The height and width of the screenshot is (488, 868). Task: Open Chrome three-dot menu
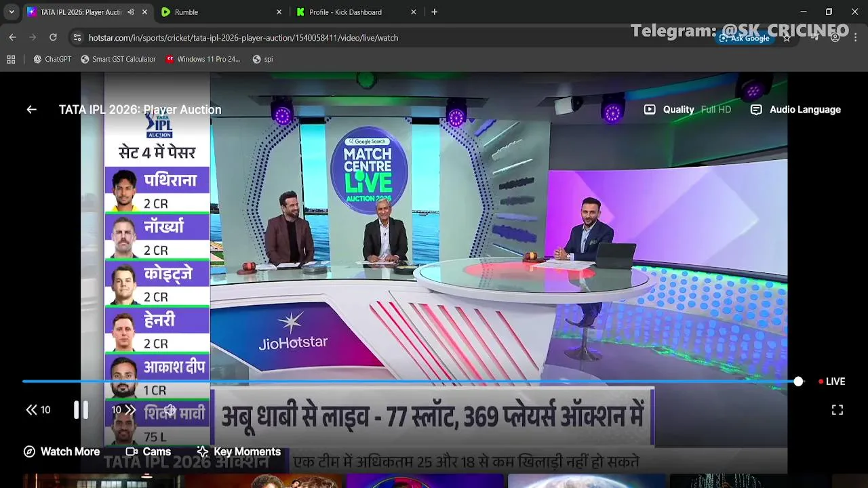856,38
